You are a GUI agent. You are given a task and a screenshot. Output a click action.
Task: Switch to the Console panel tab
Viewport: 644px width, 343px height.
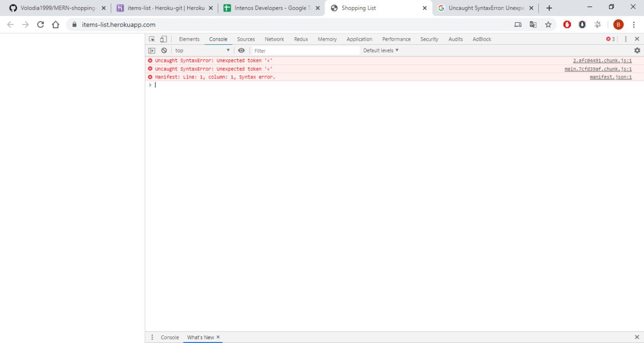[218, 39]
